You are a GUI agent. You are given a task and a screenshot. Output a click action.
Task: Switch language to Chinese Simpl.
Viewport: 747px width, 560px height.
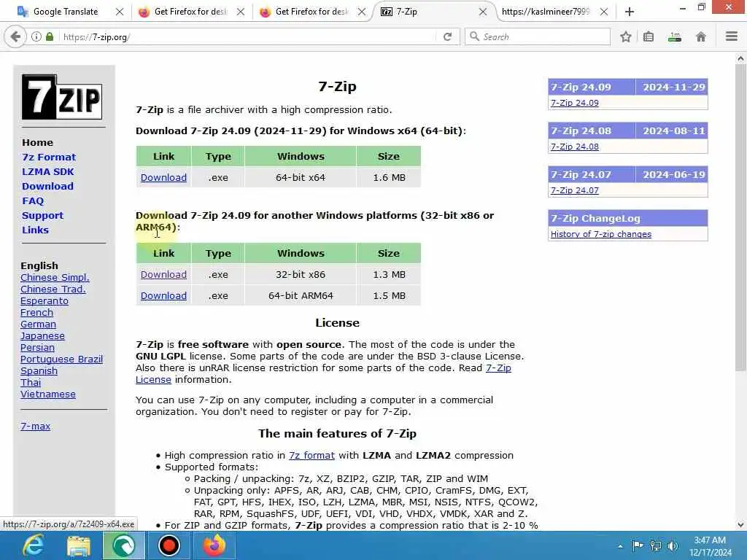pos(55,278)
